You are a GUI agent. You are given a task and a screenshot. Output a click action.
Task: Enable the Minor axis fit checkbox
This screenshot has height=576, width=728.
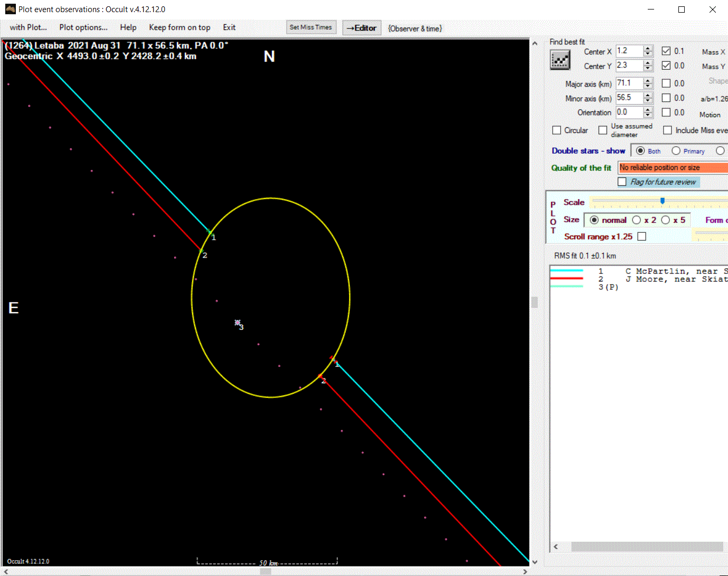666,98
